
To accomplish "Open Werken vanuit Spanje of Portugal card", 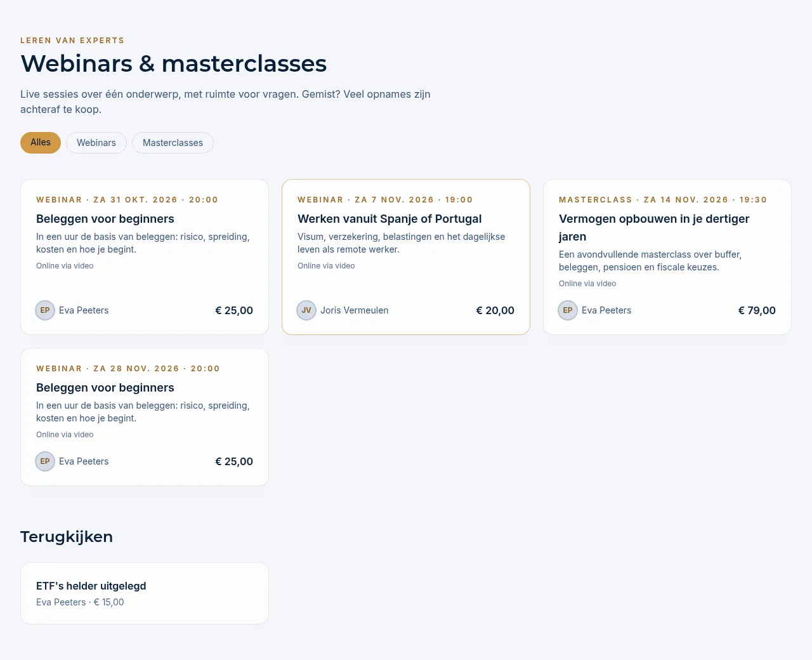I will 406,257.
